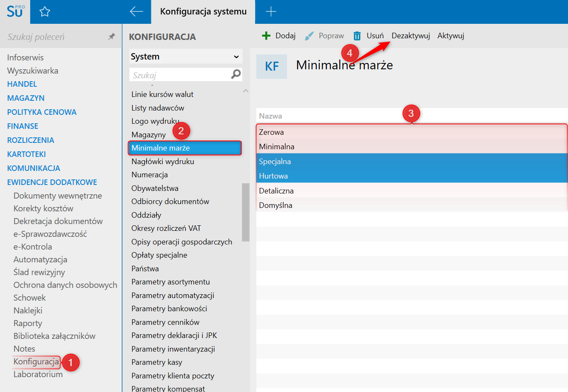Image resolution: width=568 pixels, height=392 pixels.
Task: Click the Aktywuj button
Action: (x=451, y=36)
